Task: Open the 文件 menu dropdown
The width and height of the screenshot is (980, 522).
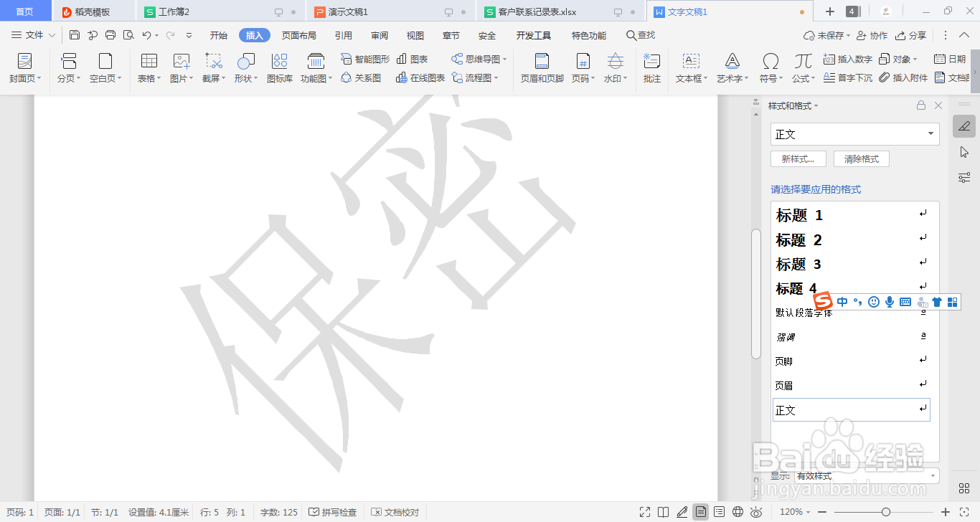Action: (x=33, y=35)
